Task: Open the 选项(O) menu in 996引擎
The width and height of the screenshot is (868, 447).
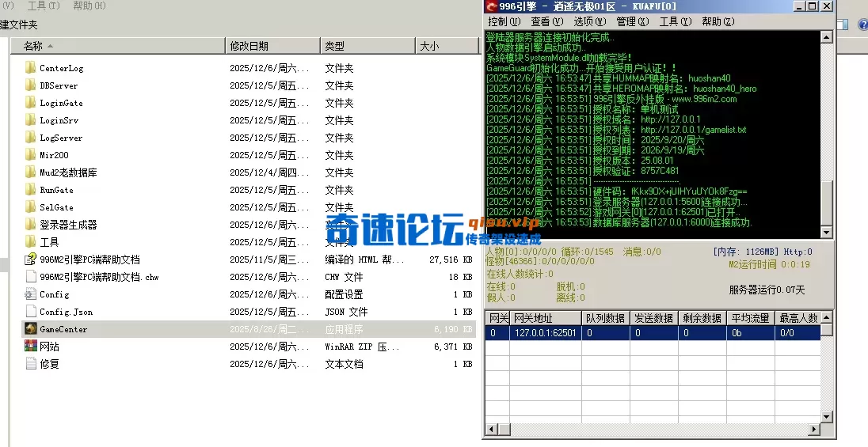Action: click(x=589, y=21)
